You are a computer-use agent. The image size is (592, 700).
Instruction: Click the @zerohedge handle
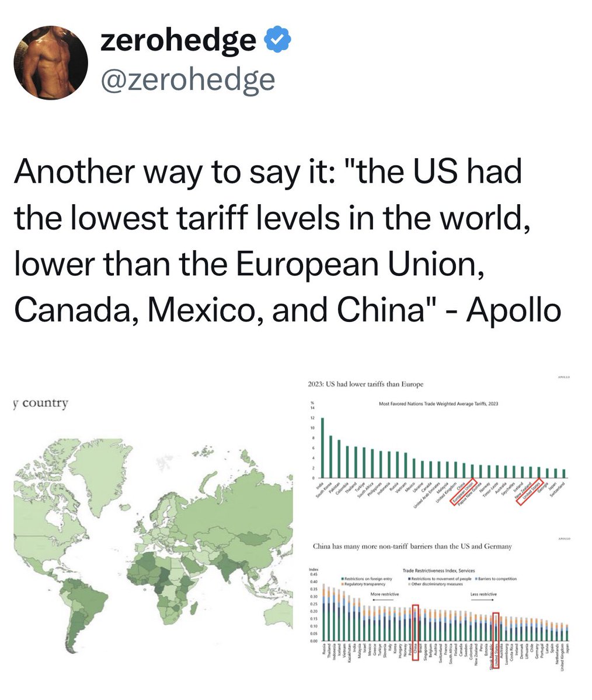187,79
